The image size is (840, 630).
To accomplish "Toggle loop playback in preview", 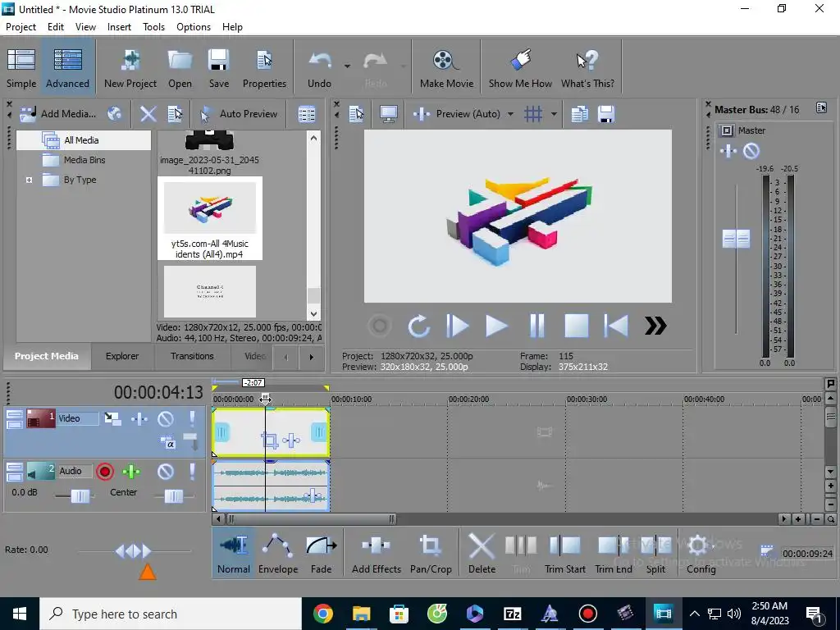I will (x=418, y=326).
